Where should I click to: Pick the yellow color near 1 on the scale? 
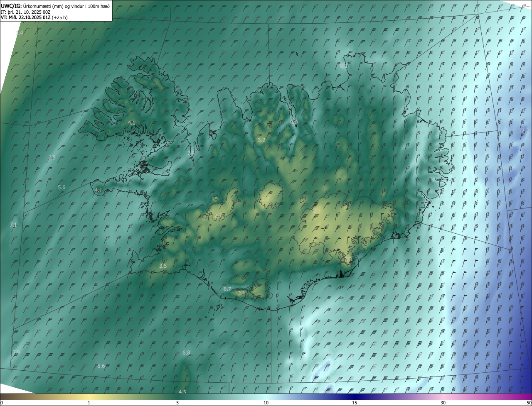pyautogui.click(x=89, y=397)
